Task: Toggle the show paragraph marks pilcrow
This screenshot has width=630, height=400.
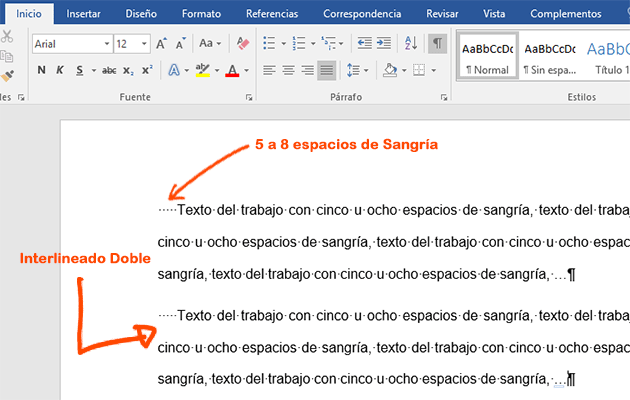Action: point(438,43)
